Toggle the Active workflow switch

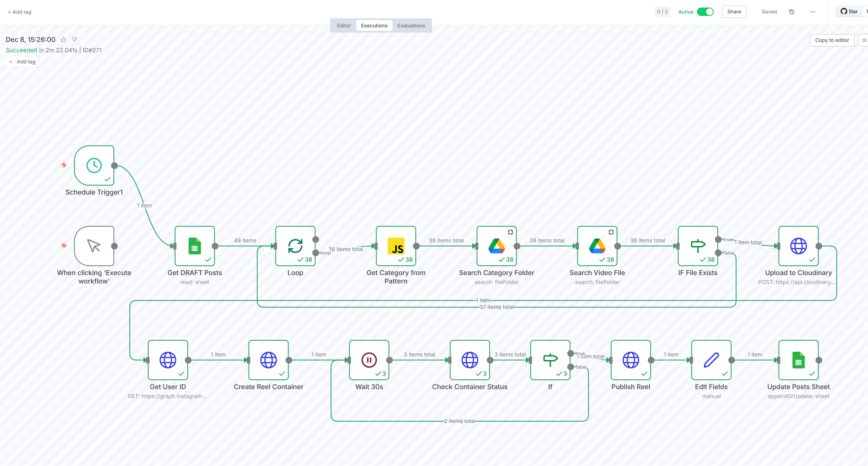click(x=705, y=12)
